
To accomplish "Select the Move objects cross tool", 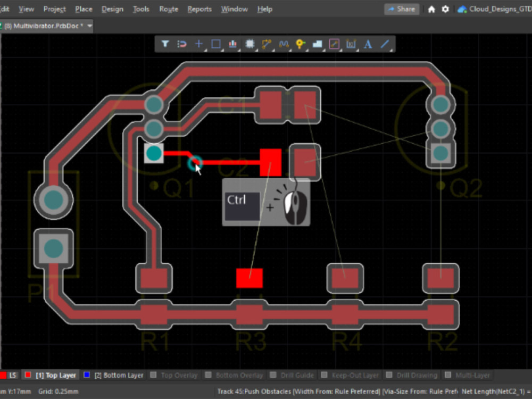I will tap(199, 44).
